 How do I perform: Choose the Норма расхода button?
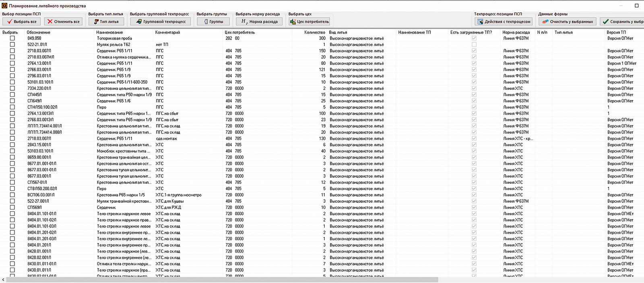click(x=259, y=21)
